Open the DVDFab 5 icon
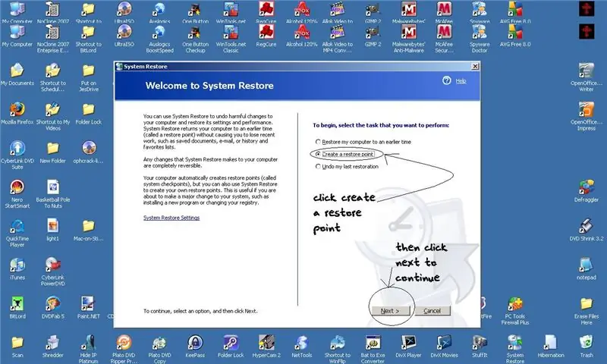The height and width of the screenshot is (364, 607). pos(52,304)
